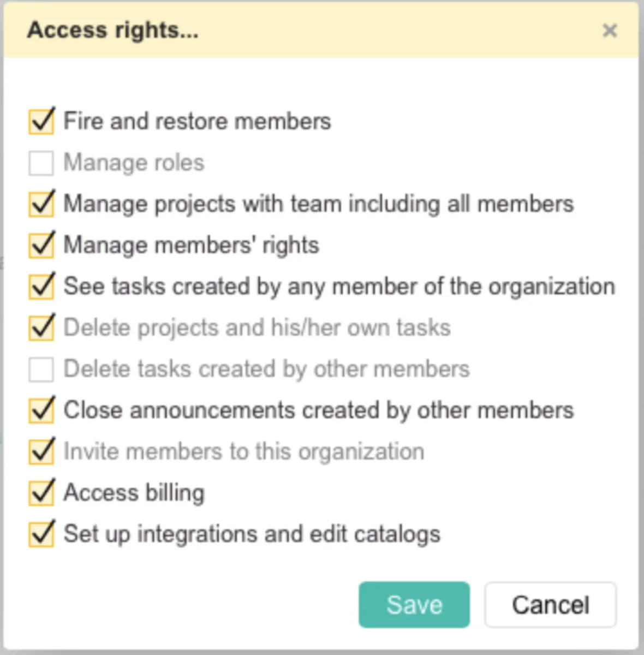Click the Fire and restore members label
644x655 pixels.
(x=197, y=121)
